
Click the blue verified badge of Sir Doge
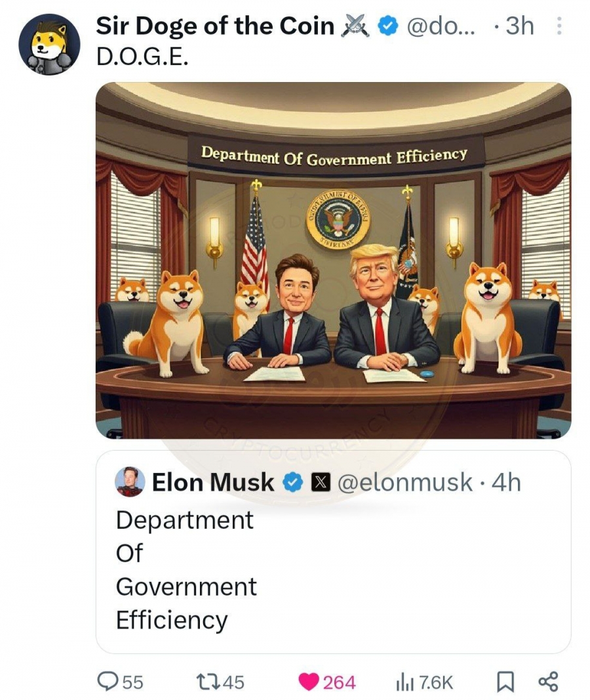pos(387,26)
